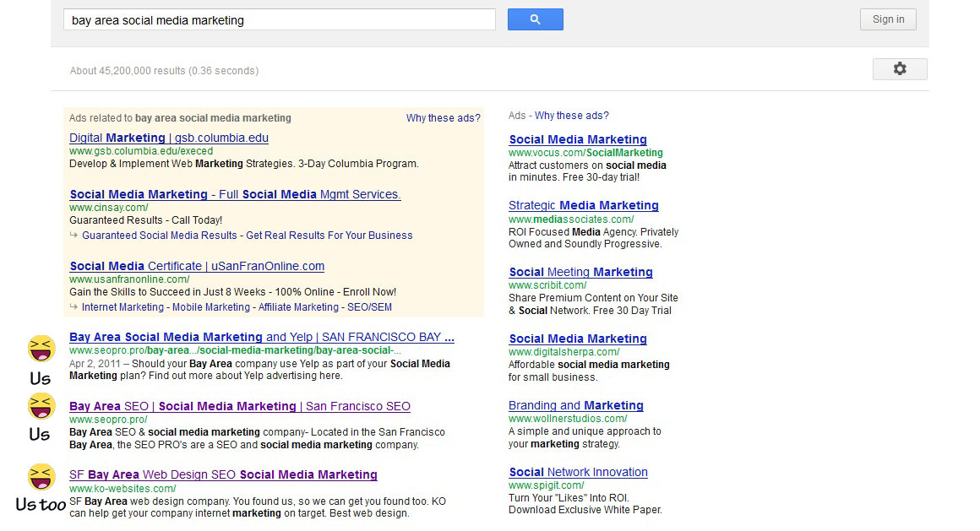Click the 'www.gsb.columbia.edu/execed' URL text
980x531 pixels.
141,151
